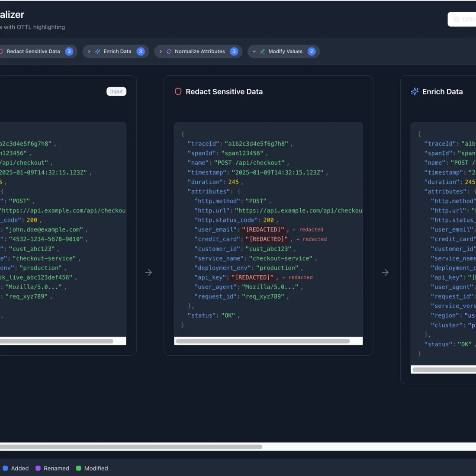Click the count badge 3 on Enrich Data pill
476x476 pixels.
pos(141,51)
